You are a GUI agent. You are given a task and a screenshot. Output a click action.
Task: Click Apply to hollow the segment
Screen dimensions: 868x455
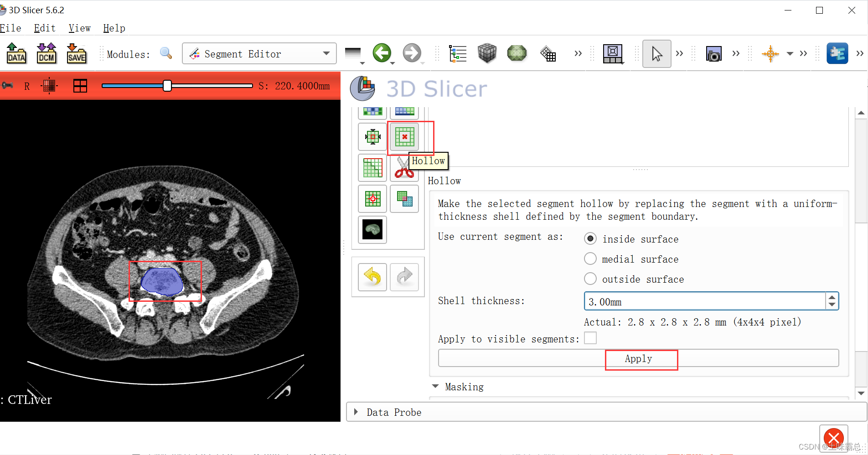638,358
